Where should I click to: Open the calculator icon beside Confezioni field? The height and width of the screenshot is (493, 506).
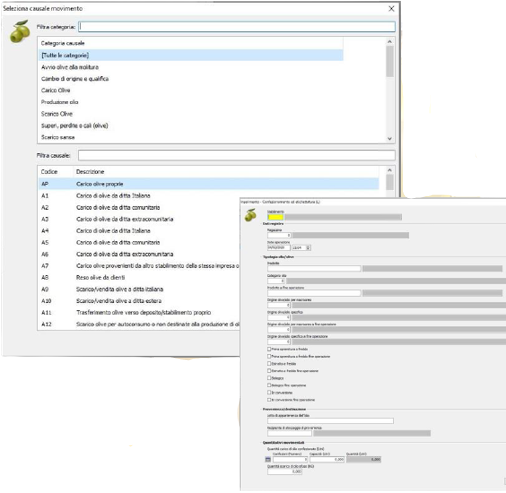coord(268,459)
